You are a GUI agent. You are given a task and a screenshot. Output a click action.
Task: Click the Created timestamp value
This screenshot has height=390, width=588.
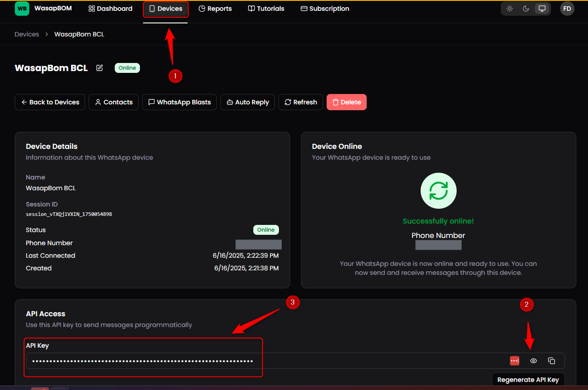click(x=247, y=268)
